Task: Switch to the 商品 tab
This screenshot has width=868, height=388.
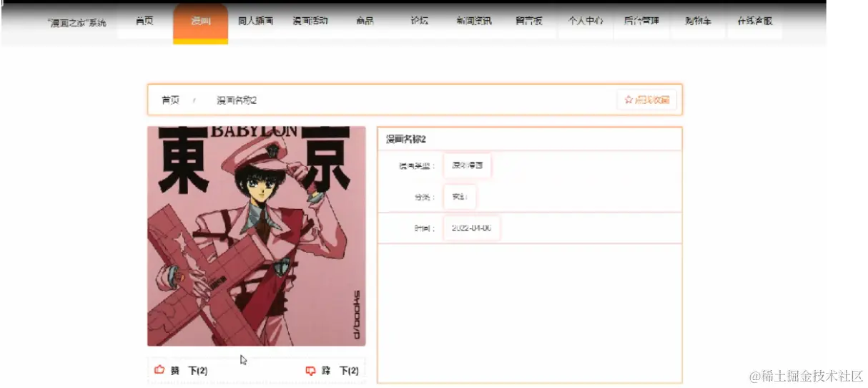Action: [x=365, y=21]
